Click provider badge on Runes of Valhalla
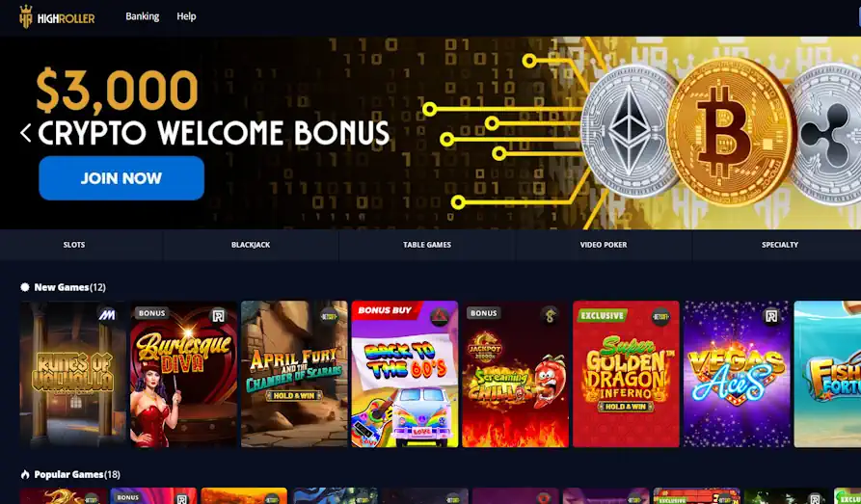This screenshot has width=861, height=504. [x=106, y=314]
